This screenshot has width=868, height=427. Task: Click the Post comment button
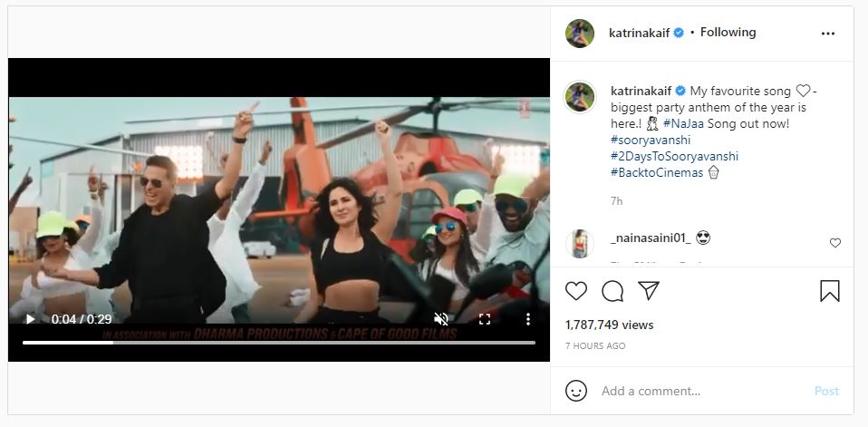(x=826, y=391)
